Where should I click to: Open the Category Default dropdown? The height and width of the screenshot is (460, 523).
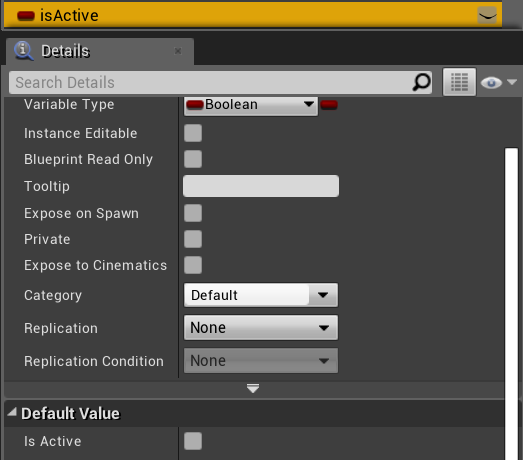(x=260, y=295)
